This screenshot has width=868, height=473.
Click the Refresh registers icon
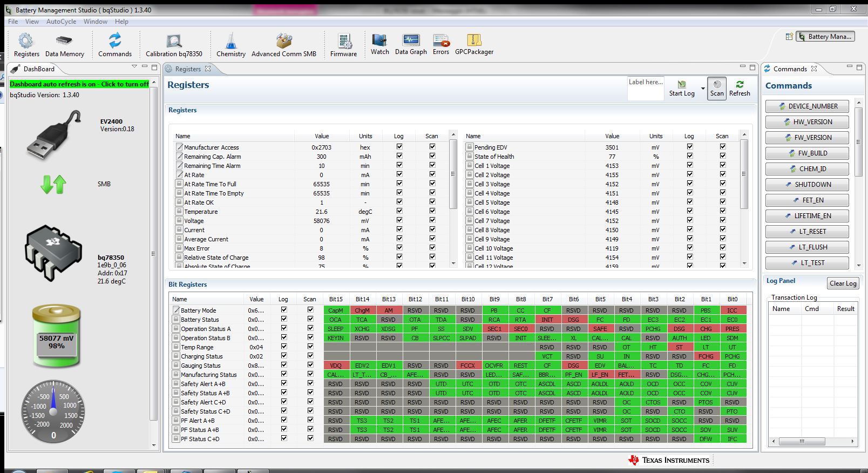click(x=740, y=88)
